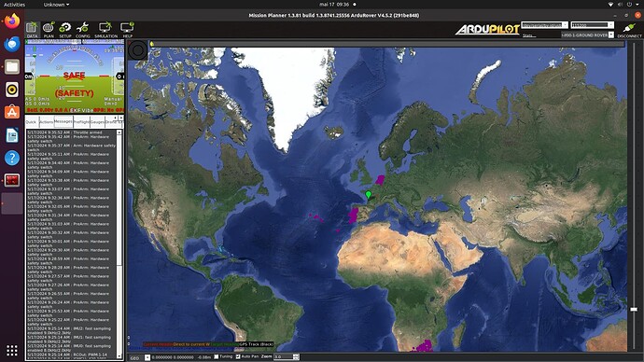Screen dimensions: 644x362
Task: Click the DISCONNECT plug icon
Action: 629,30
